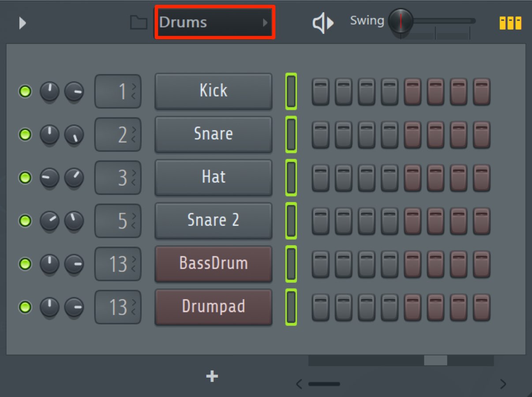Open the Hat channel button
The height and width of the screenshot is (397, 532).
(x=214, y=177)
